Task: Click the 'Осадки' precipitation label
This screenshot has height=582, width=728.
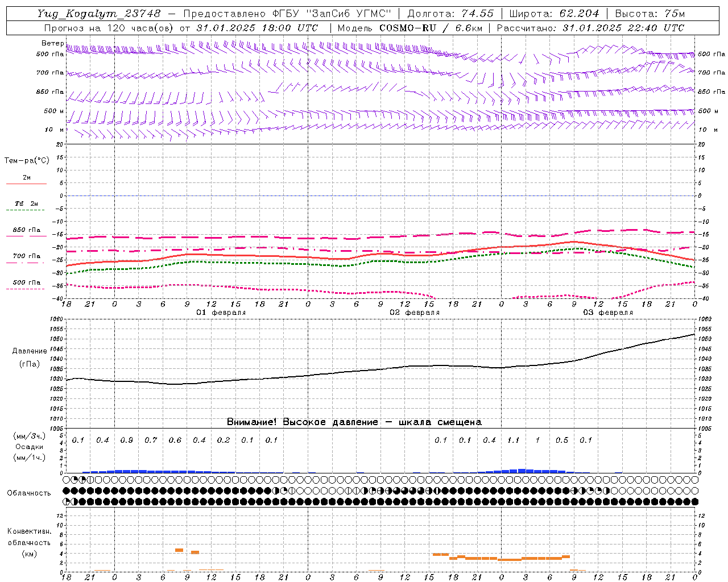Action: [30, 447]
